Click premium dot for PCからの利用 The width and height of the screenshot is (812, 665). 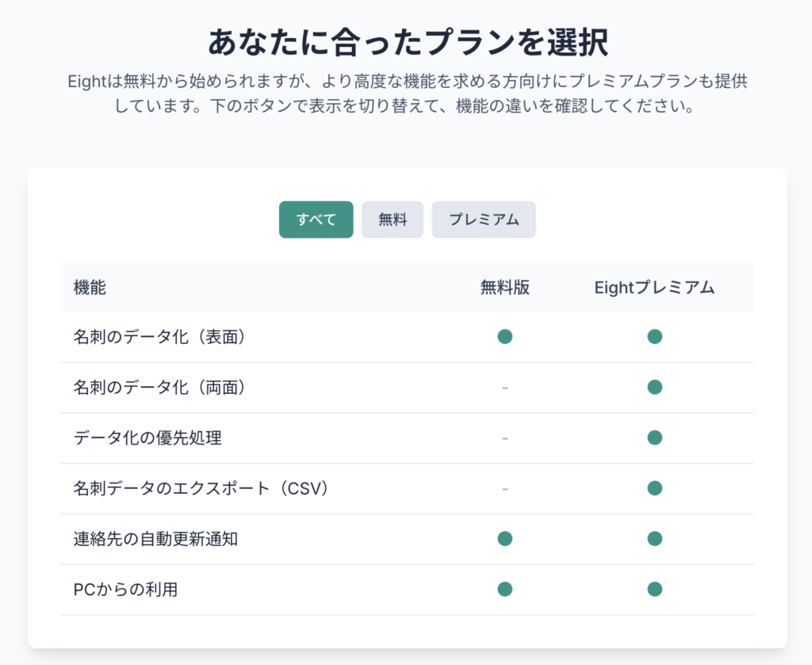[654, 589]
